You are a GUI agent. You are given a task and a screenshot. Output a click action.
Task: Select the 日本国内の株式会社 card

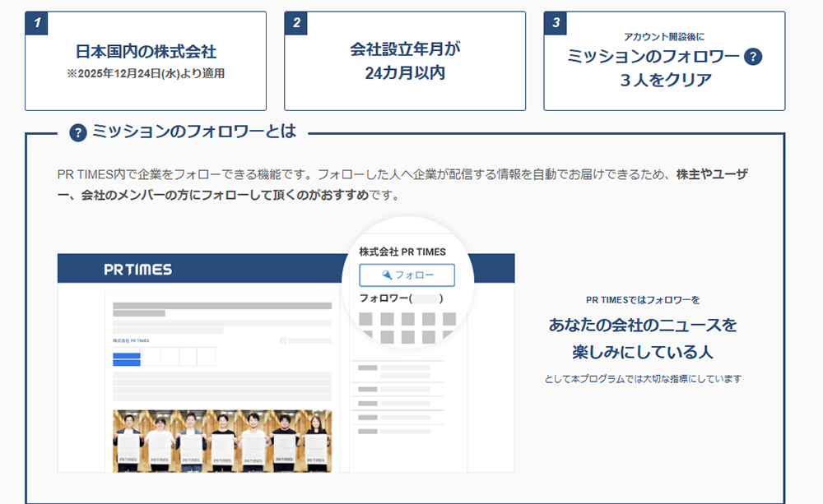coord(147,59)
